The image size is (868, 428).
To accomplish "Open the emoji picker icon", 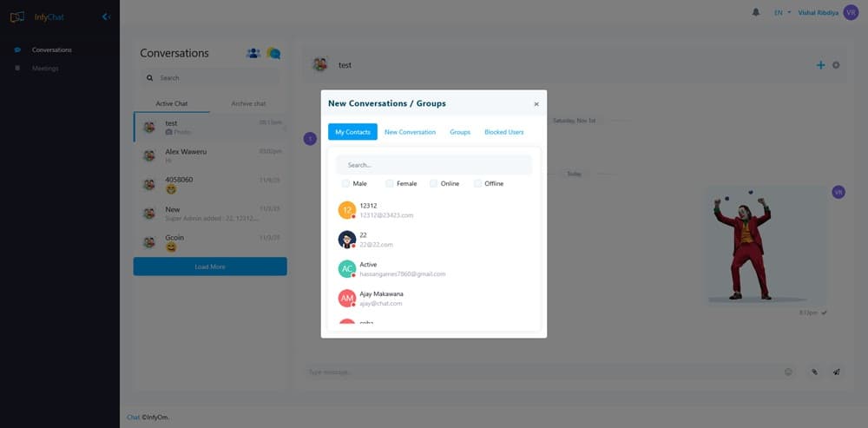I will tap(788, 372).
